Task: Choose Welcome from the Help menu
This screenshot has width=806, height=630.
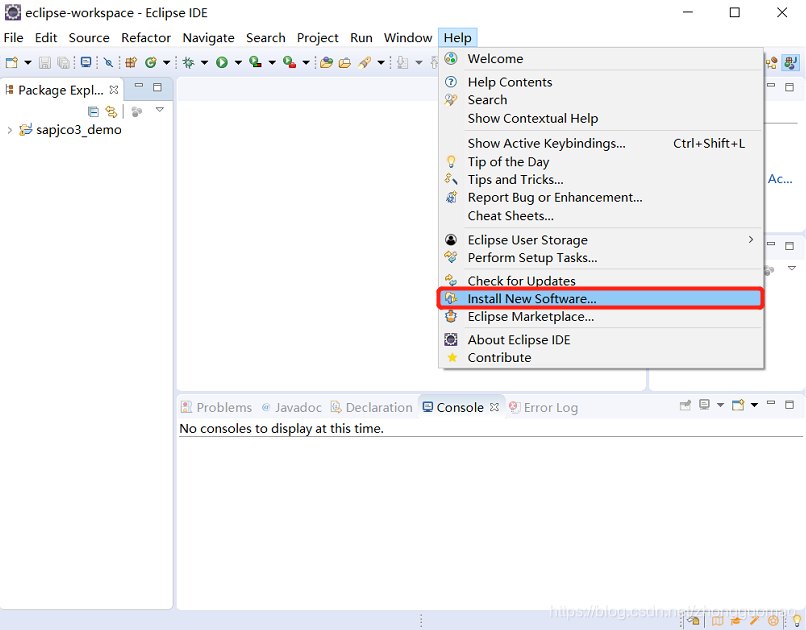Action: click(x=601, y=59)
